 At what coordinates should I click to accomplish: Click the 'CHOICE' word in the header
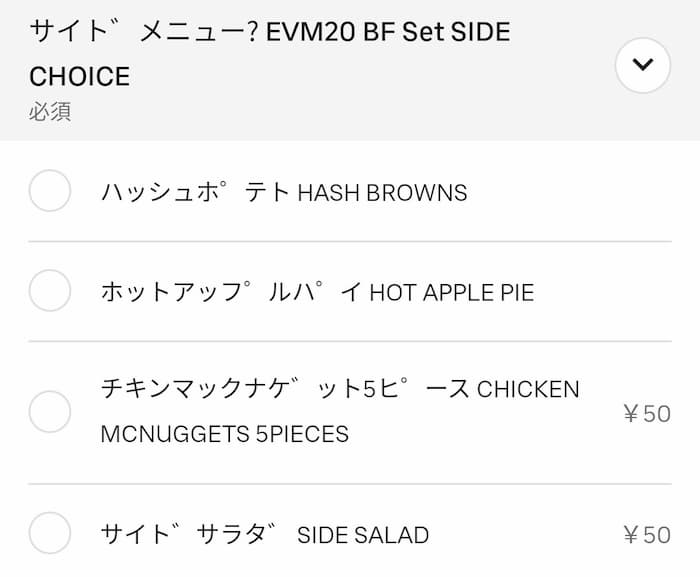(x=80, y=76)
